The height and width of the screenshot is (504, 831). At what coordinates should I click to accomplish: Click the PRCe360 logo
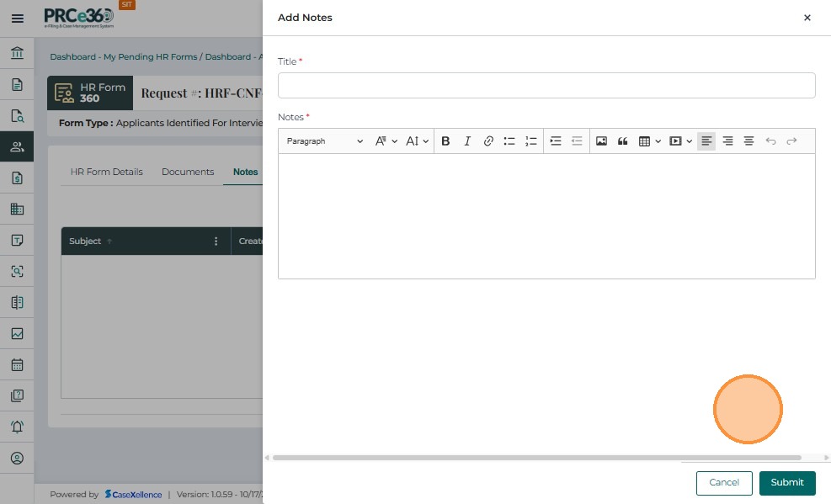click(x=79, y=17)
